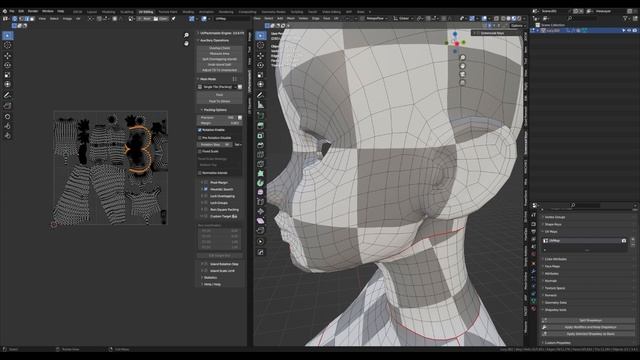Select the Pinch tool in UV editor

click(x=7, y=136)
